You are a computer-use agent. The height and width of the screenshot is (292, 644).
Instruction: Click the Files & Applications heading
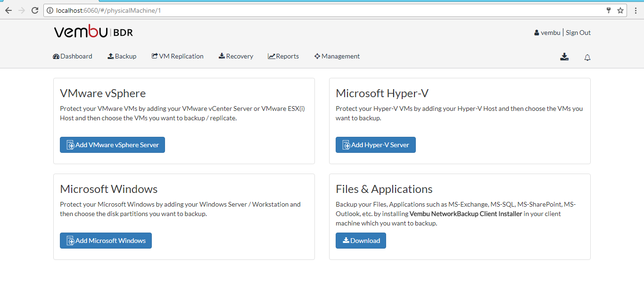click(x=384, y=189)
